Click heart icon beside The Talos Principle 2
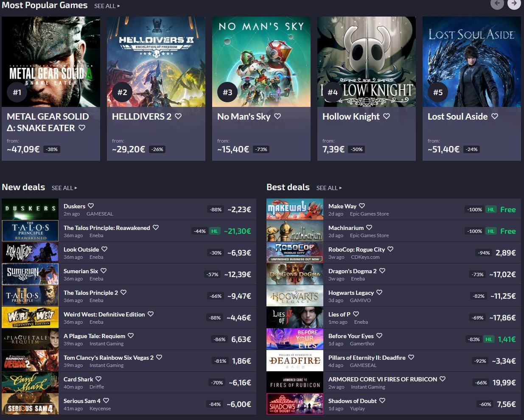Viewport: 524px width, 420px height. click(x=123, y=292)
